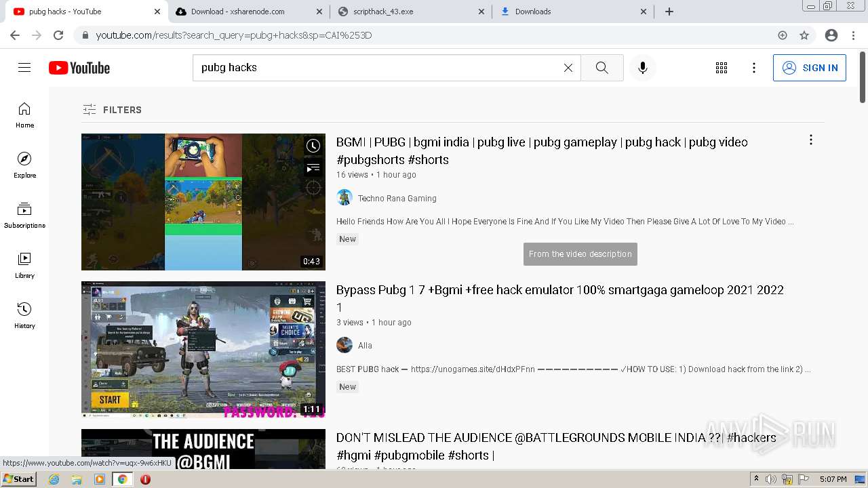Switch to the scripthack_43.exe tab
This screenshot has height=488, width=868.
[x=412, y=12]
